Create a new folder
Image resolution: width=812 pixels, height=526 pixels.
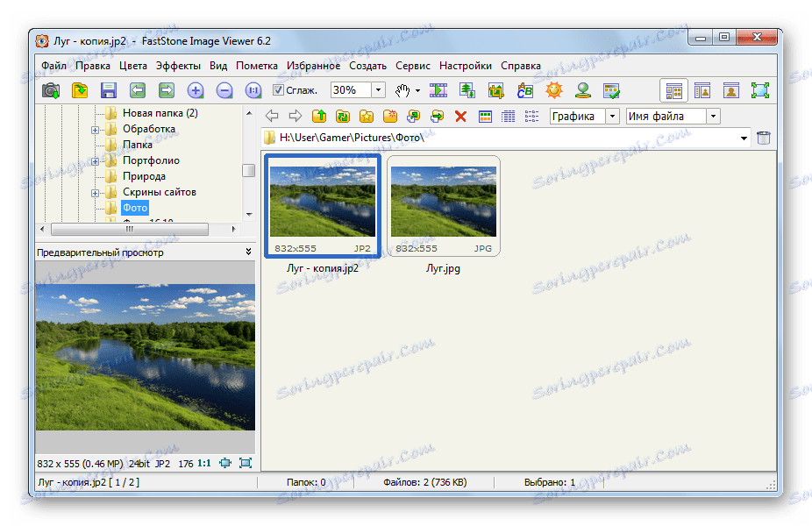390,117
